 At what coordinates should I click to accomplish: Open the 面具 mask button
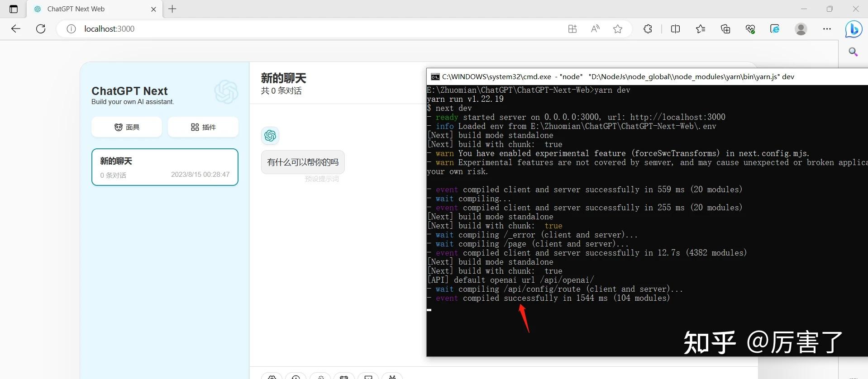pyautogui.click(x=127, y=127)
